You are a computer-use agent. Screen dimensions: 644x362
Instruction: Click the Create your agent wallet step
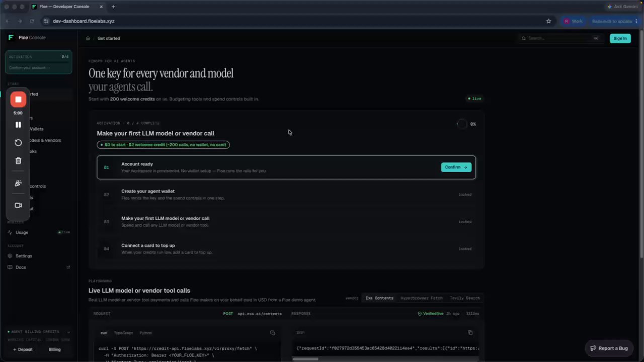pos(286,194)
